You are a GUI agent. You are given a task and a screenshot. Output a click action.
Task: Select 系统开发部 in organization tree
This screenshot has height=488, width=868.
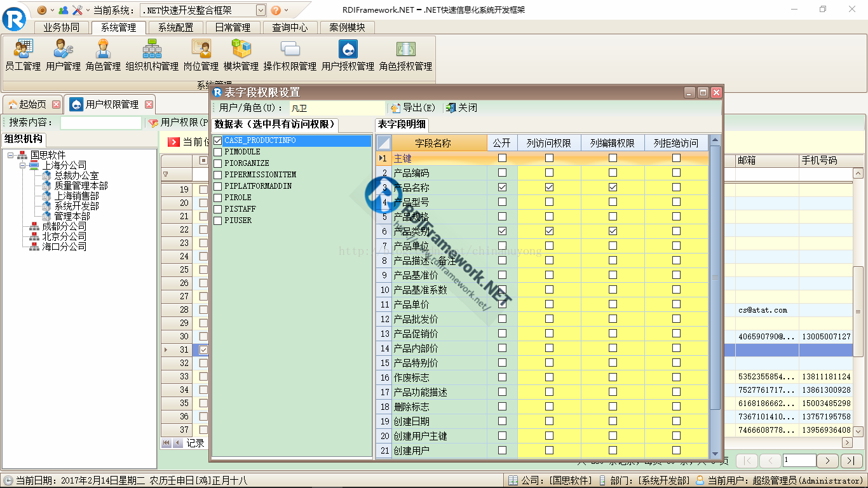tap(76, 206)
